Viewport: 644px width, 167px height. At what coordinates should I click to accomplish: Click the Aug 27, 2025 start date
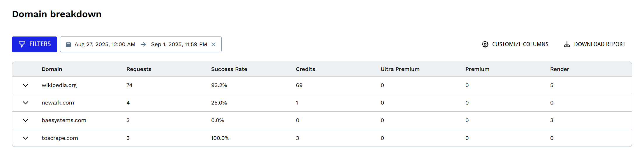click(105, 44)
